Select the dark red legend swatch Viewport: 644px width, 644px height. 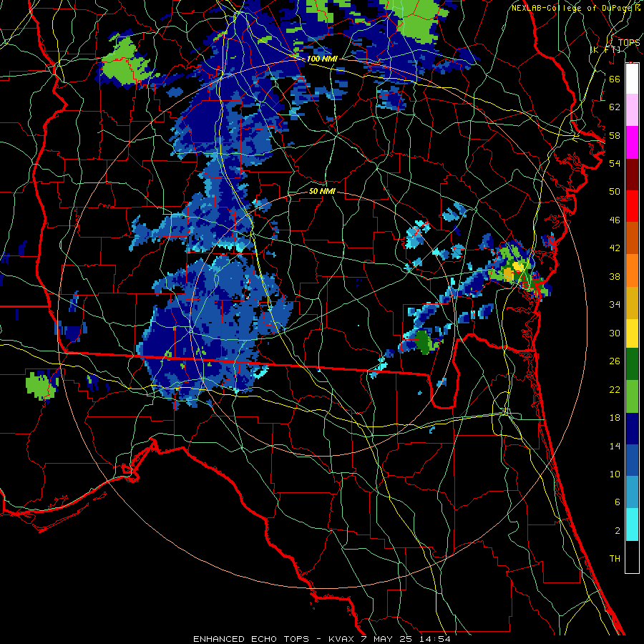coord(632,175)
